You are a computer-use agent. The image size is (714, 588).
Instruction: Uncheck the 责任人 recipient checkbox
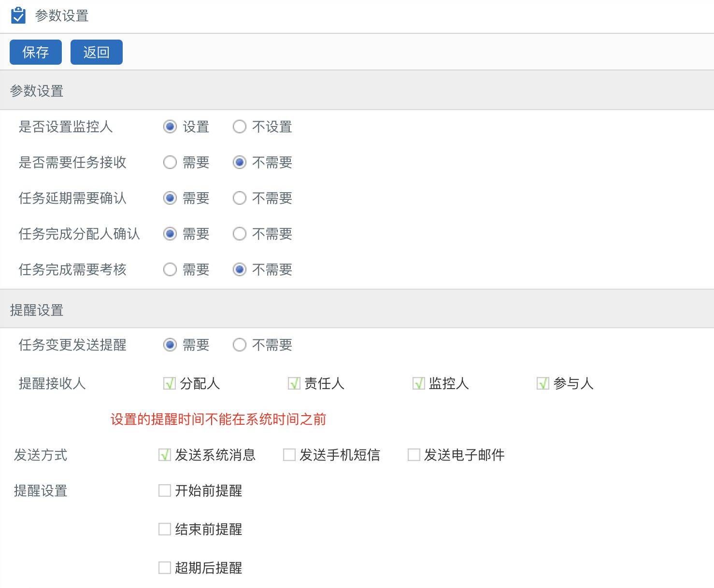(x=294, y=384)
